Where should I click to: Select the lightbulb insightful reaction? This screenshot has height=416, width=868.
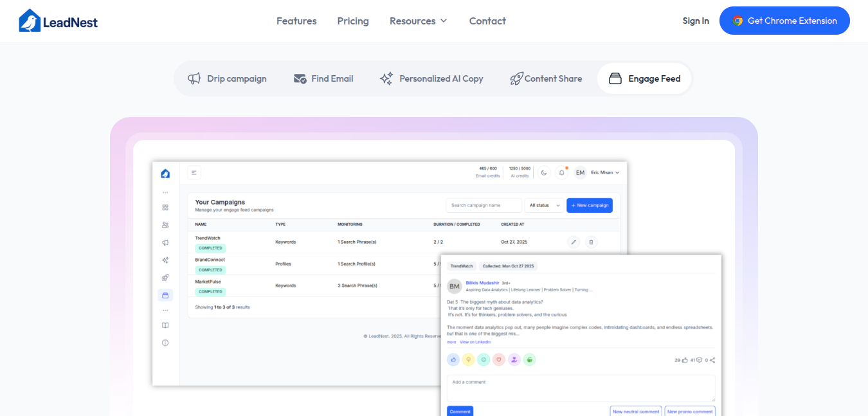(468, 359)
